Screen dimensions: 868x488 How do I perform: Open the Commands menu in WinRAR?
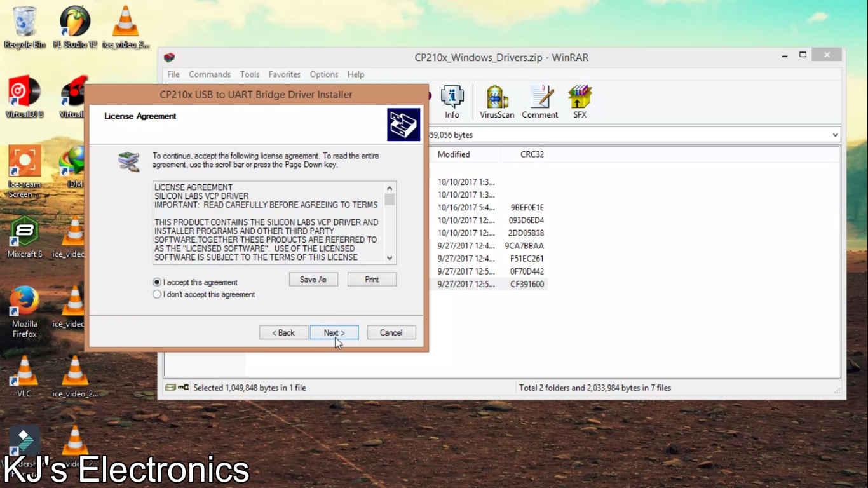(210, 74)
